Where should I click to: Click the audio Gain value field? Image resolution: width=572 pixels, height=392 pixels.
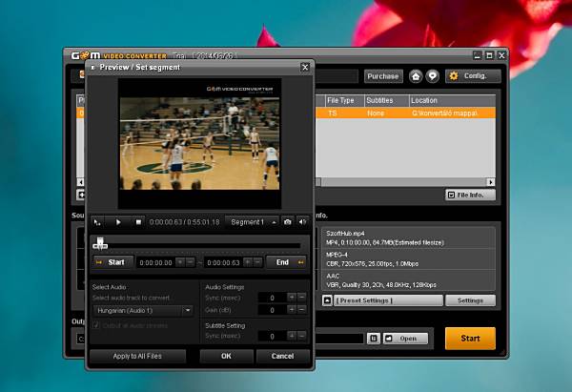click(272, 310)
